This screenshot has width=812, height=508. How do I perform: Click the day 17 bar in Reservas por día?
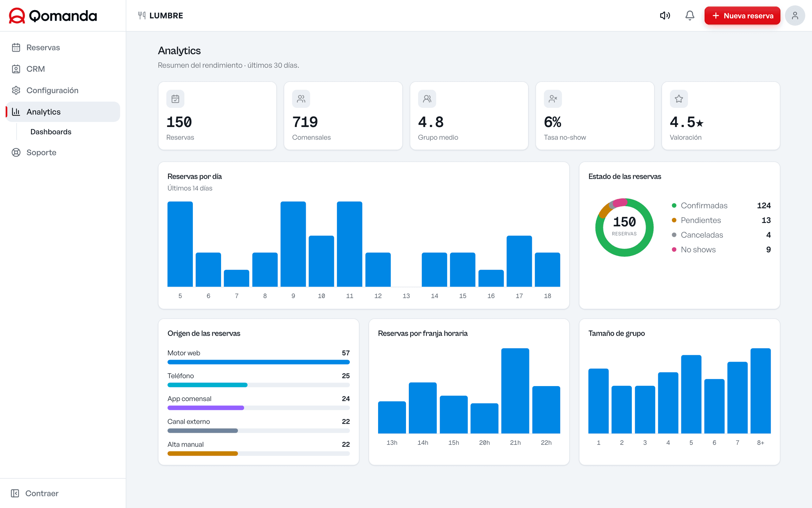click(520, 261)
